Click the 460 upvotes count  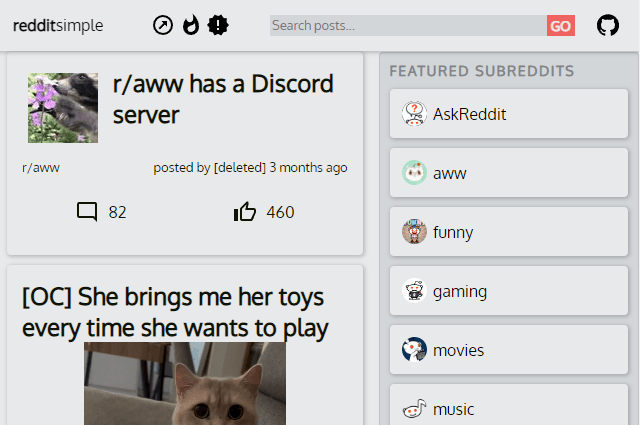pyautogui.click(x=280, y=212)
